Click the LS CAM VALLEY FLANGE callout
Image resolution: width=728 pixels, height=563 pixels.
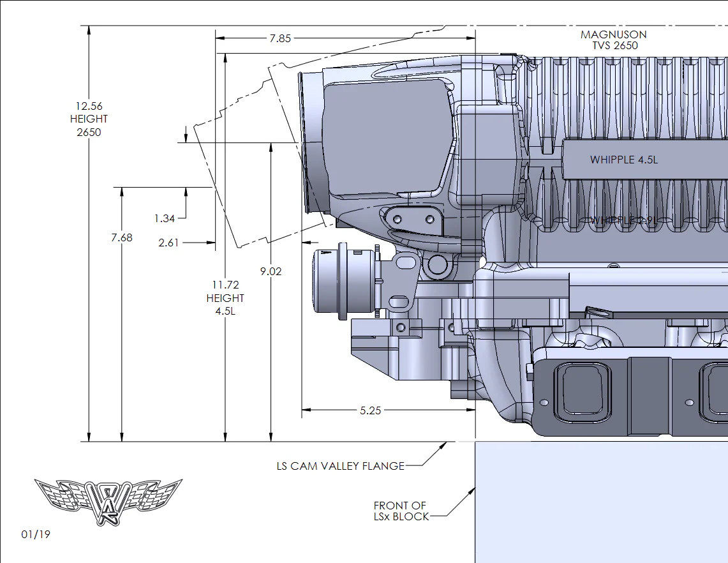point(340,466)
